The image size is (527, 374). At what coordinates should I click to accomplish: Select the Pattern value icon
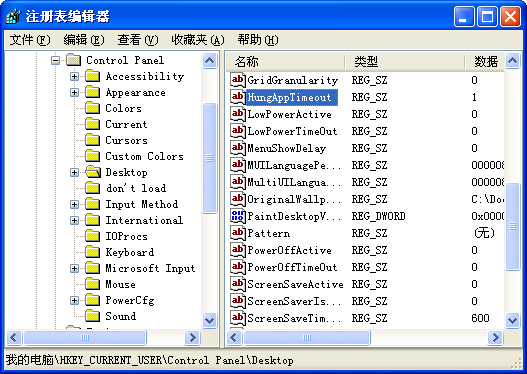[237, 233]
